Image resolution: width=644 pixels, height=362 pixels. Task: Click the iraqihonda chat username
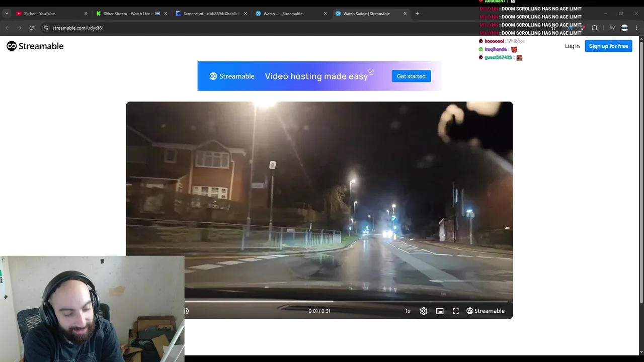coord(496,49)
